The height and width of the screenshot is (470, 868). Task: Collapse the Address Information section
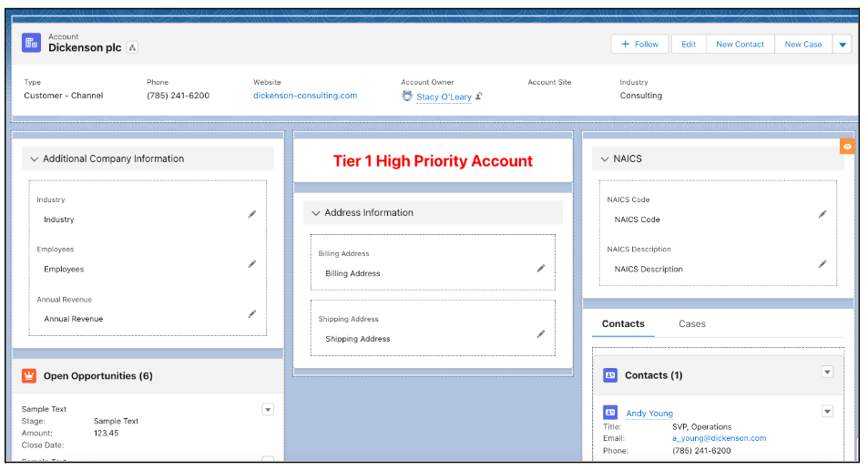click(x=316, y=213)
